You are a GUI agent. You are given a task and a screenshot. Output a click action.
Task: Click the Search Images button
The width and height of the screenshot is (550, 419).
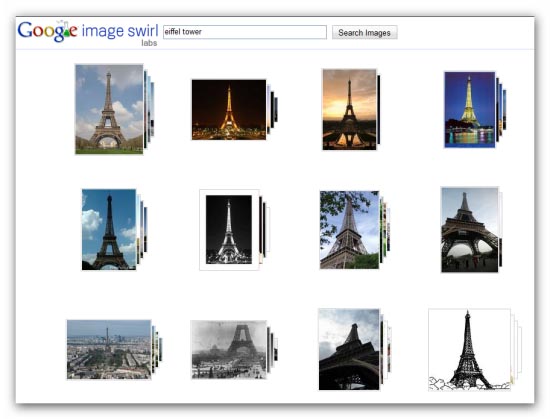(x=364, y=33)
